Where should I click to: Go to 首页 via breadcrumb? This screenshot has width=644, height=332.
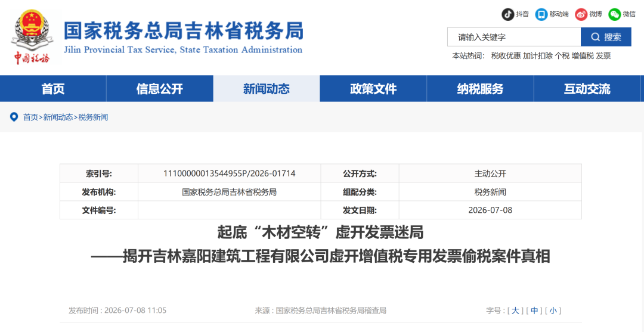30,117
